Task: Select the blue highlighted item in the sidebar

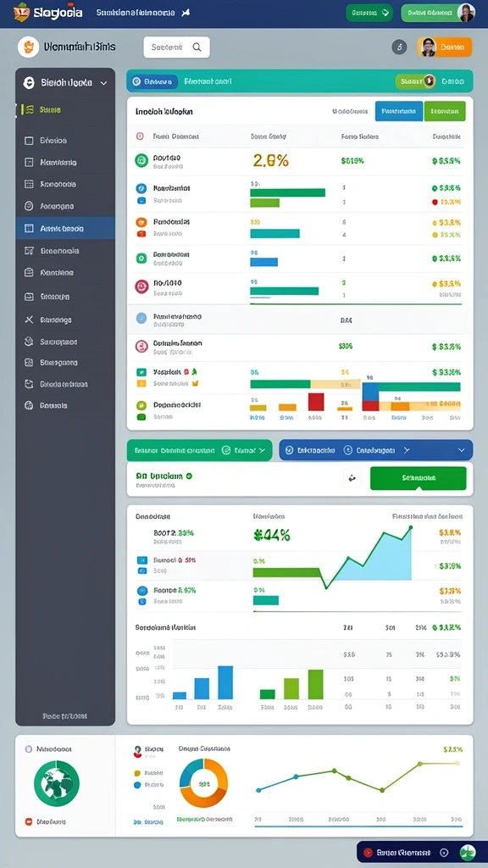Action: click(x=65, y=228)
